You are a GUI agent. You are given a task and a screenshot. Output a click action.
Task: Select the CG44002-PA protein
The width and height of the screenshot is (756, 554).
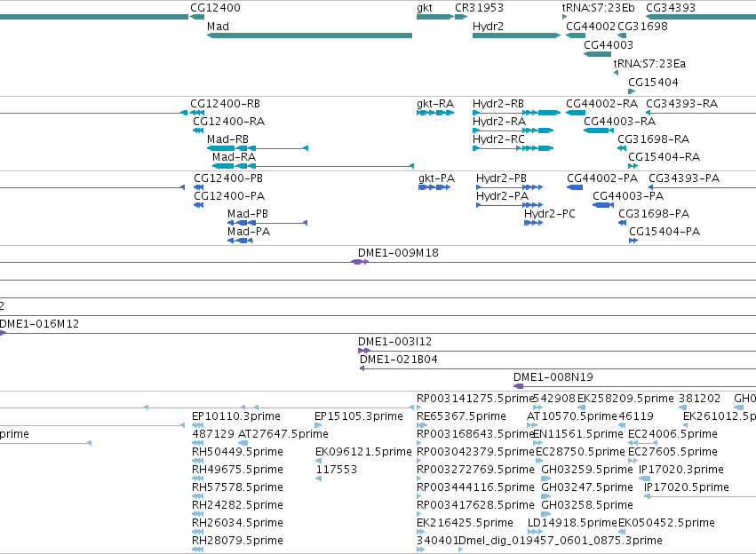575,187
